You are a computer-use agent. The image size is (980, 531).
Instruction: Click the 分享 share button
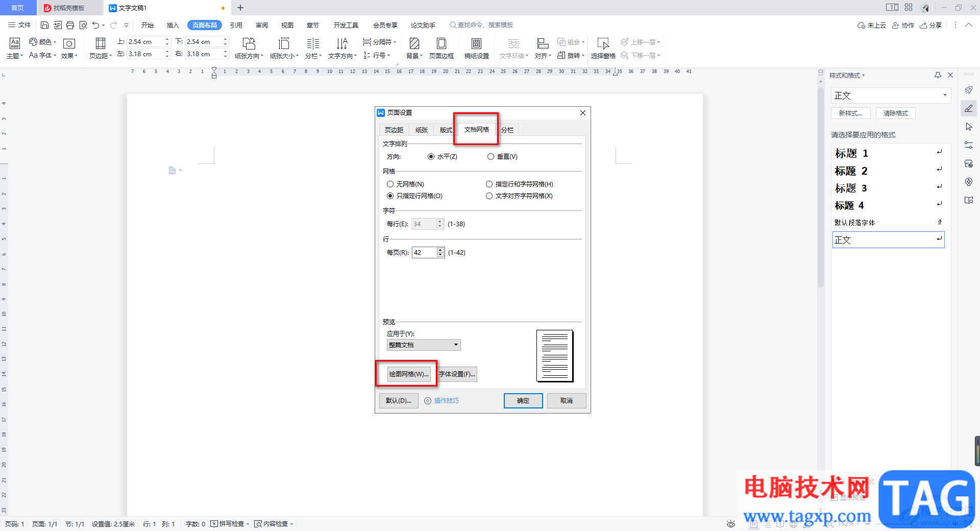tap(930, 25)
